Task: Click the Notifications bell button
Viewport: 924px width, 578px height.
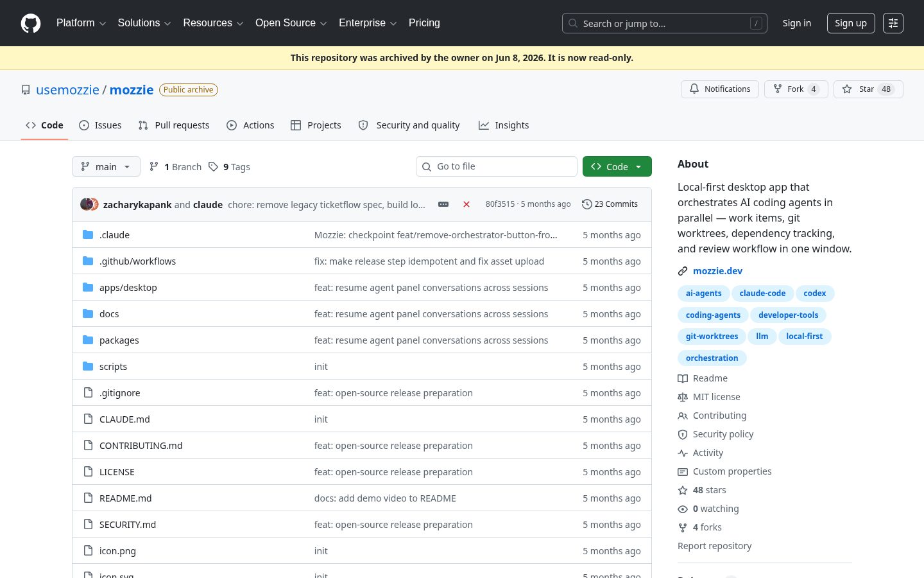Action: coord(720,89)
